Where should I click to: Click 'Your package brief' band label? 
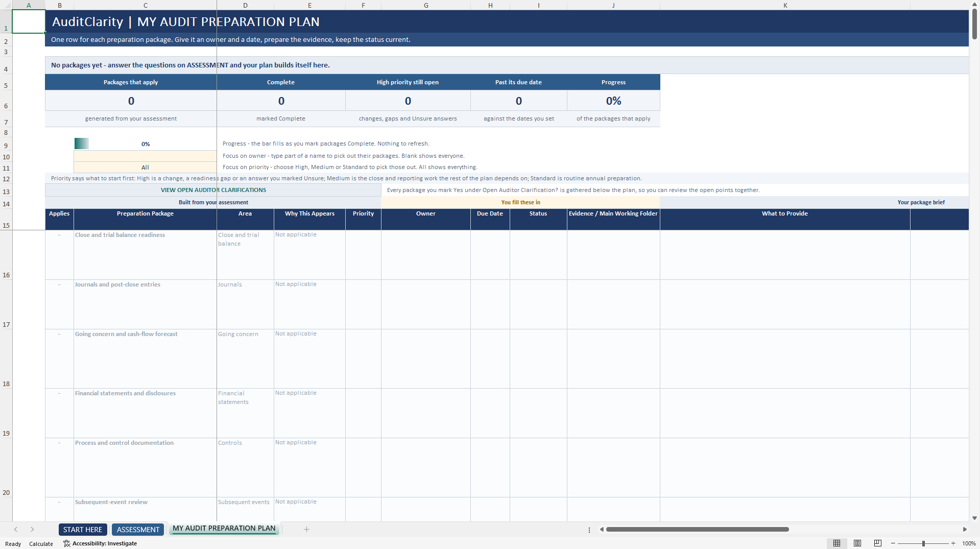point(921,202)
